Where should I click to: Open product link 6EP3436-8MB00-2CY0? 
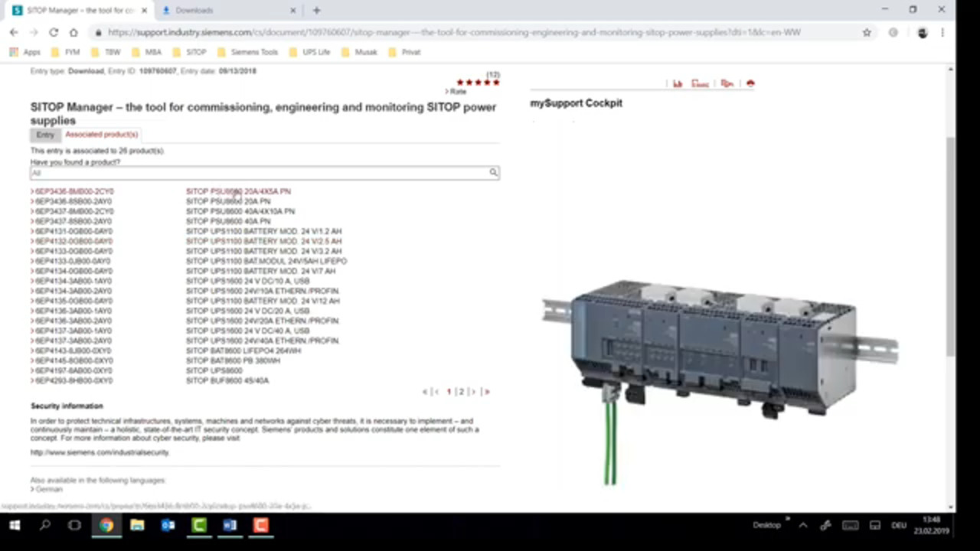[x=73, y=191]
